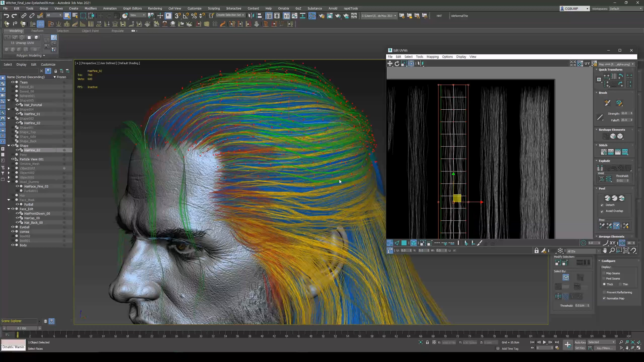Click the Relax brush icon in Brush rollout
Screen dimensions: 644x362
(x=619, y=103)
